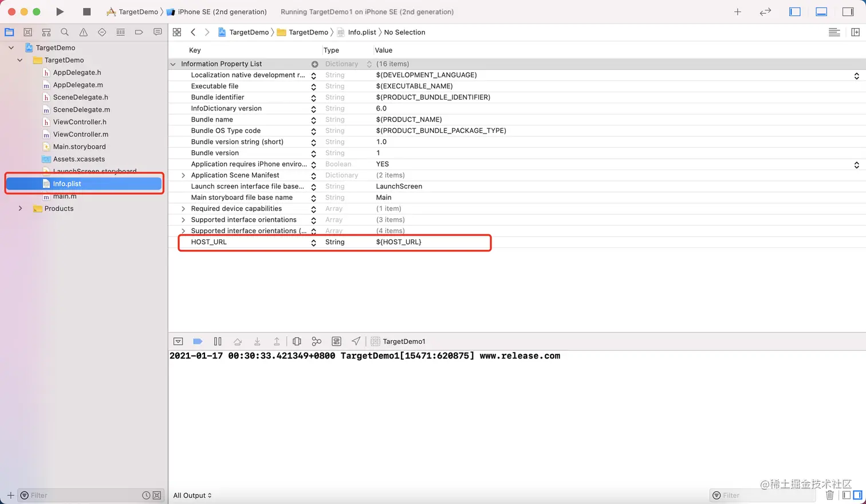The image size is (866, 504).
Task: Open the YES value dropdown for iPhone environment
Action: (856, 164)
